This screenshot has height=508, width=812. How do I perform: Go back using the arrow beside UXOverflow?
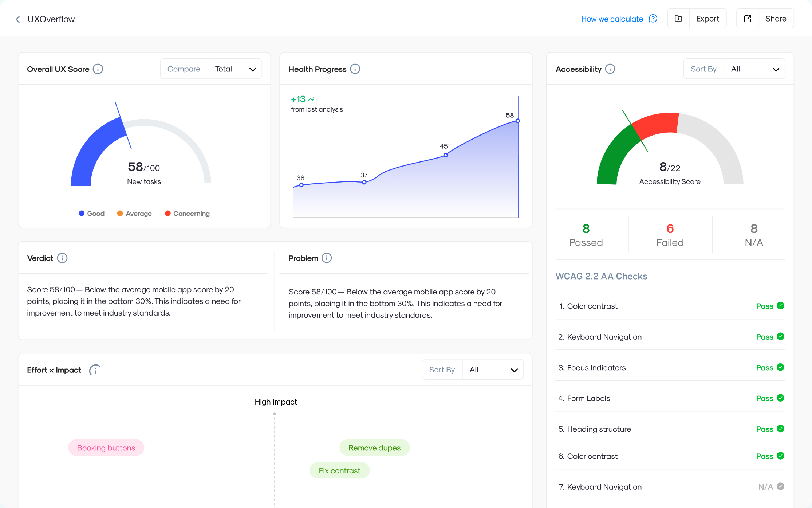[17, 19]
